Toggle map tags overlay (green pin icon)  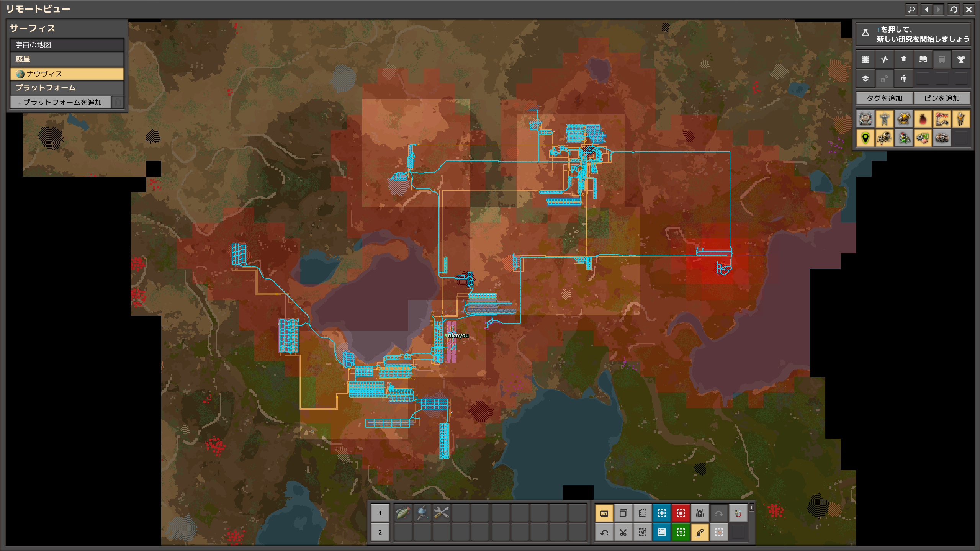click(x=865, y=138)
